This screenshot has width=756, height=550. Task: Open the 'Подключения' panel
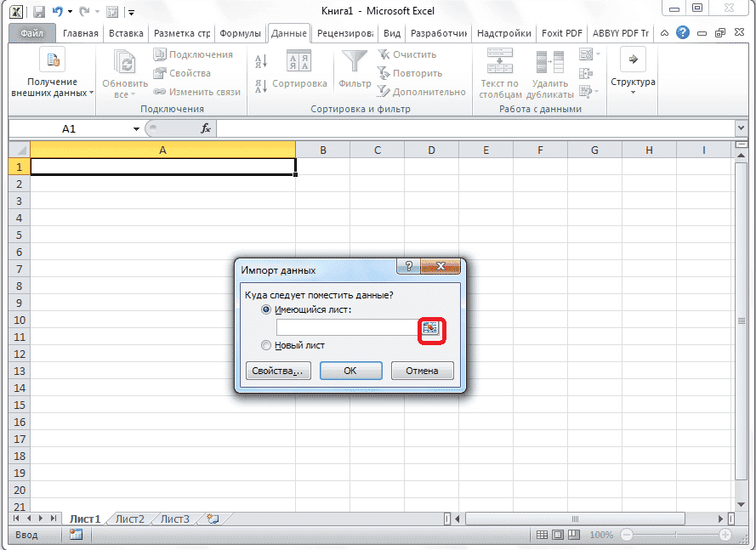[191, 53]
